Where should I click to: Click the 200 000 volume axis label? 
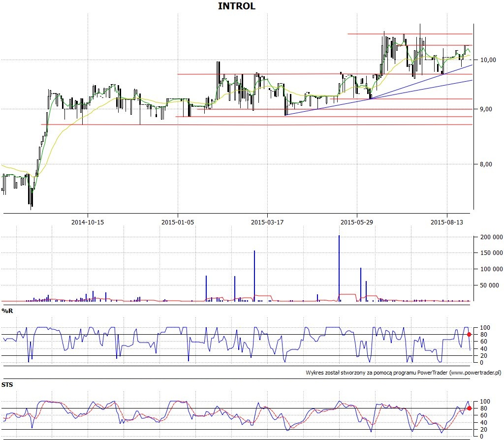(492, 237)
